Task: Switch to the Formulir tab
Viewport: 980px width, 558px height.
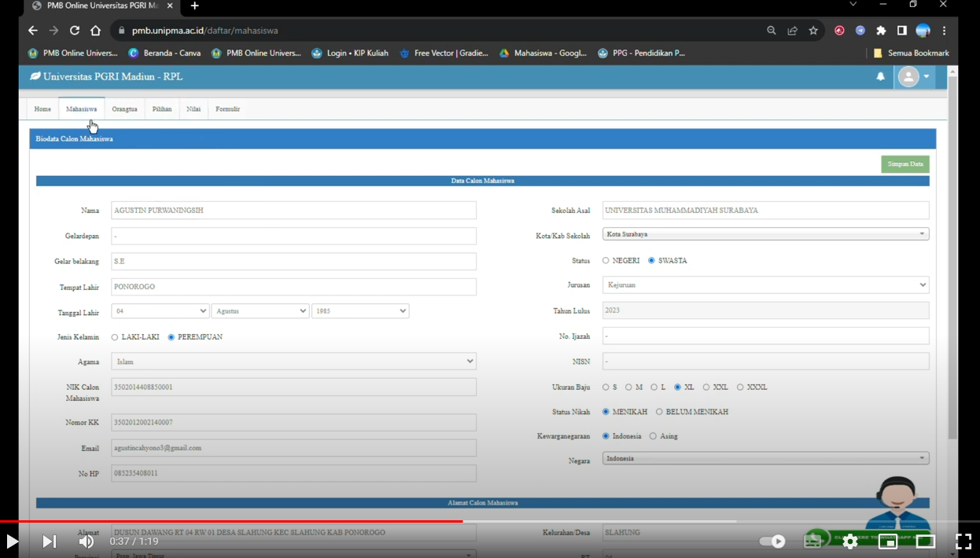Action: tap(228, 109)
